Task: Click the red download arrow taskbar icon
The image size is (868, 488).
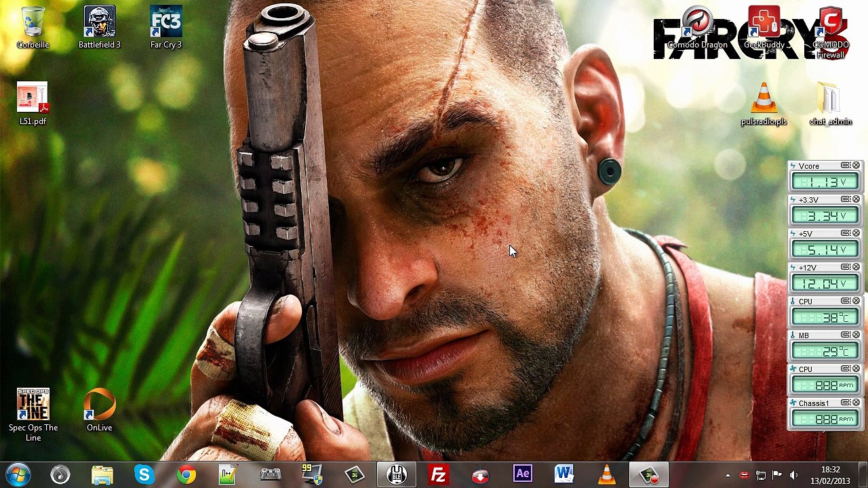Action: pyautogui.click(x=480, y=474)
